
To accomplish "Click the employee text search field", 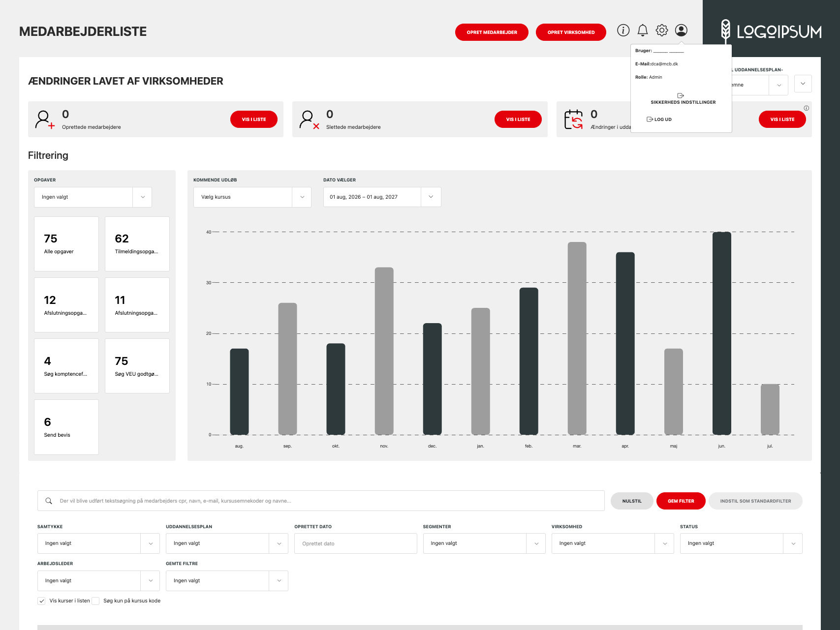I will pos(321,501).
